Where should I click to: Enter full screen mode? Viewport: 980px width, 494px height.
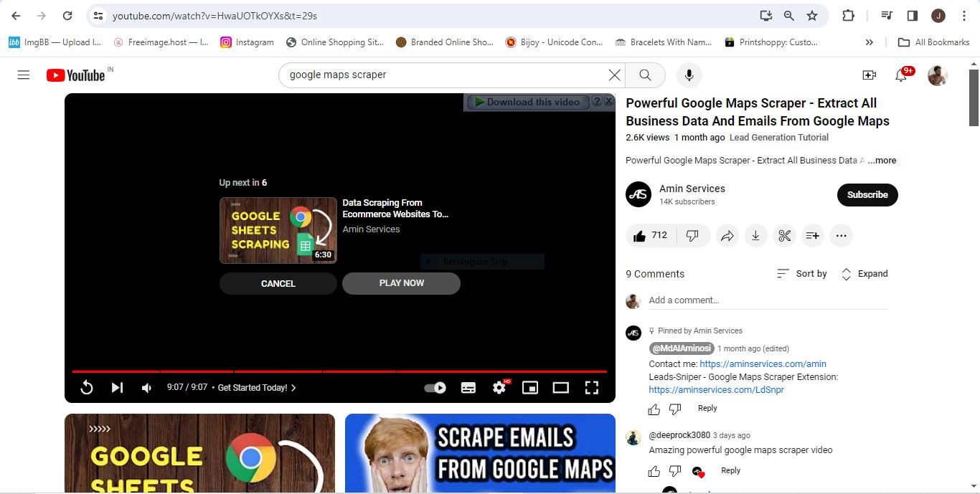click(x=591, y=388)
